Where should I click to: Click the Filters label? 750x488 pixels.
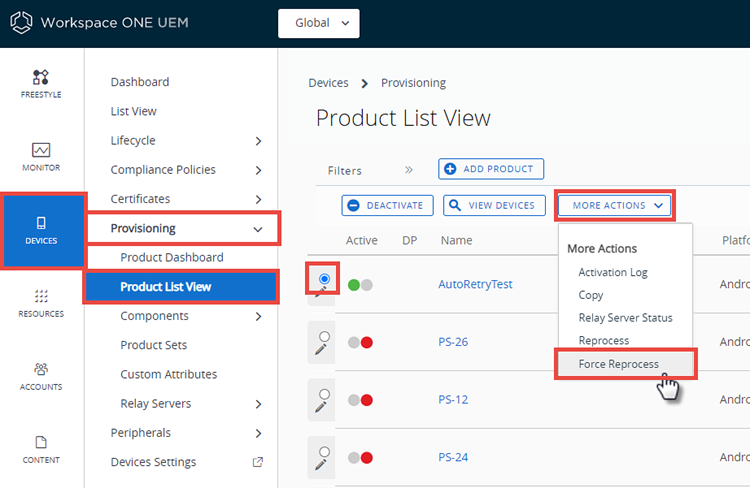(x=344, y=171)
